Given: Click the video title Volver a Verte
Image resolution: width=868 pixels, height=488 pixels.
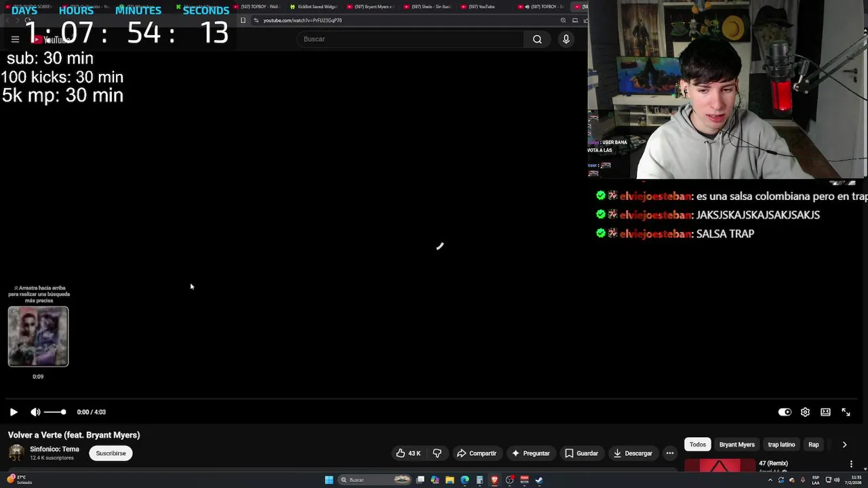Looking at the screenshot, I should click(x=74, y=435).
